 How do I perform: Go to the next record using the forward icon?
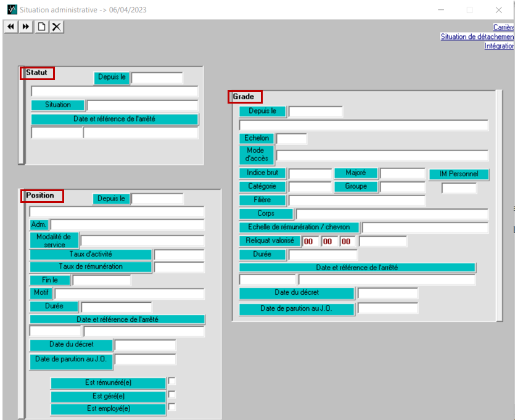[26, 27]
